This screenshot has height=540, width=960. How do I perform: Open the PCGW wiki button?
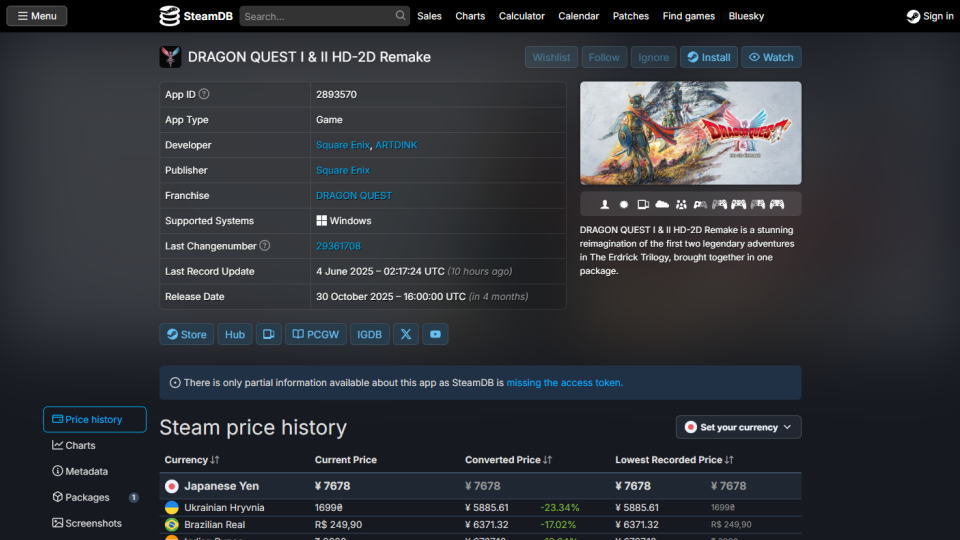tap(315, 334)
